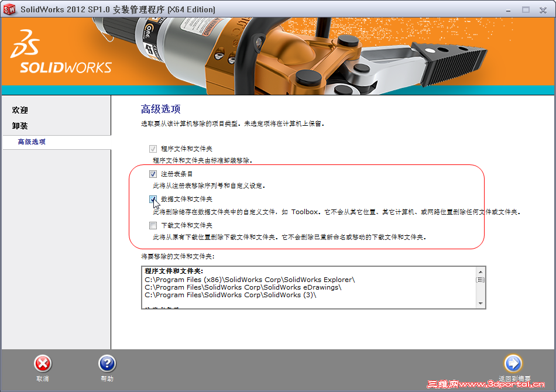The height and width of the screenshot is (392, 556).
Task: Click the scroll down arrow in file list
Action: point(481,304)
